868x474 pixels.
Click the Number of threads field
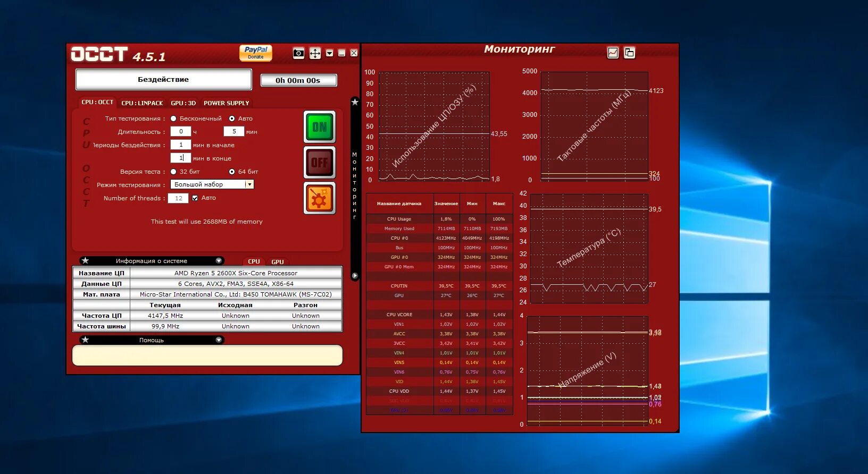(178, 198)
